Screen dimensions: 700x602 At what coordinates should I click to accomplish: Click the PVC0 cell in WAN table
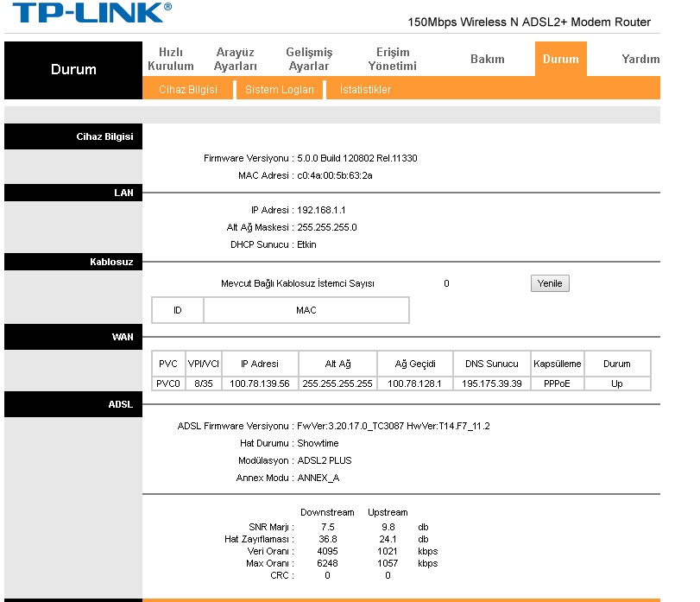167,383
